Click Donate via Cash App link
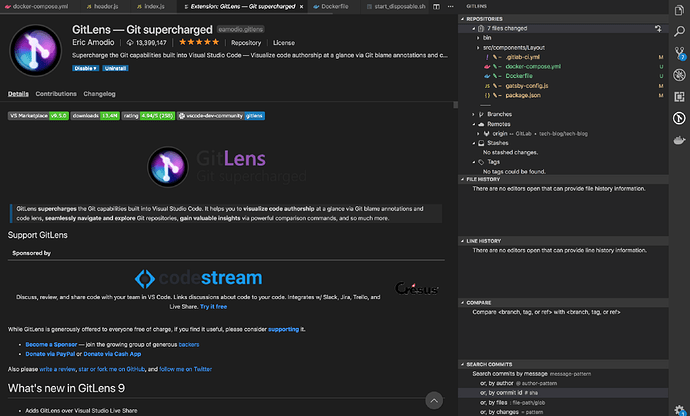The image size is (690, 416). coord(112,354)
